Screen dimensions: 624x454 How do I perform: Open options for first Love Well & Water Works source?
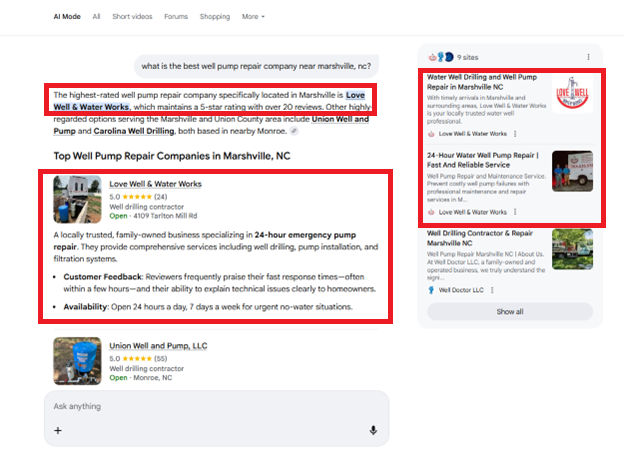(x=515, y=134)
